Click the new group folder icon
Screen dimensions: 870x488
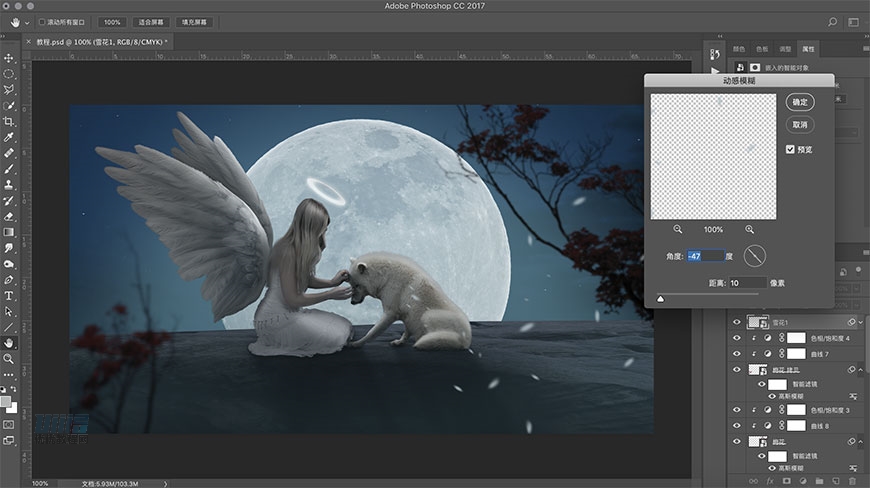(x=820, y=481)
